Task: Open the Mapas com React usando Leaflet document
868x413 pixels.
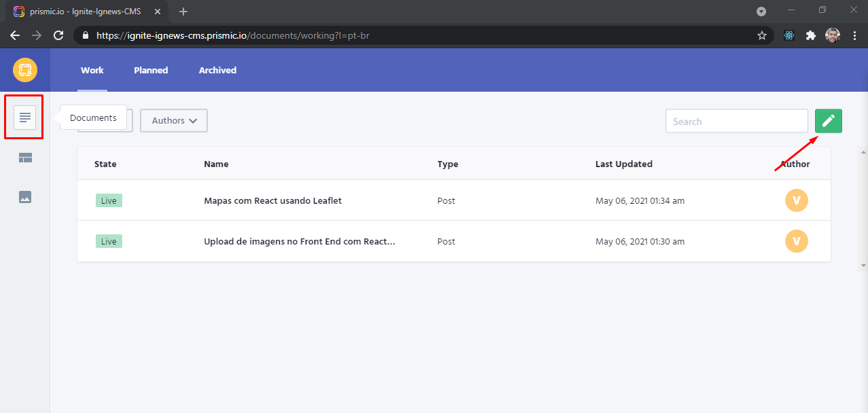Action: point(272,201)
